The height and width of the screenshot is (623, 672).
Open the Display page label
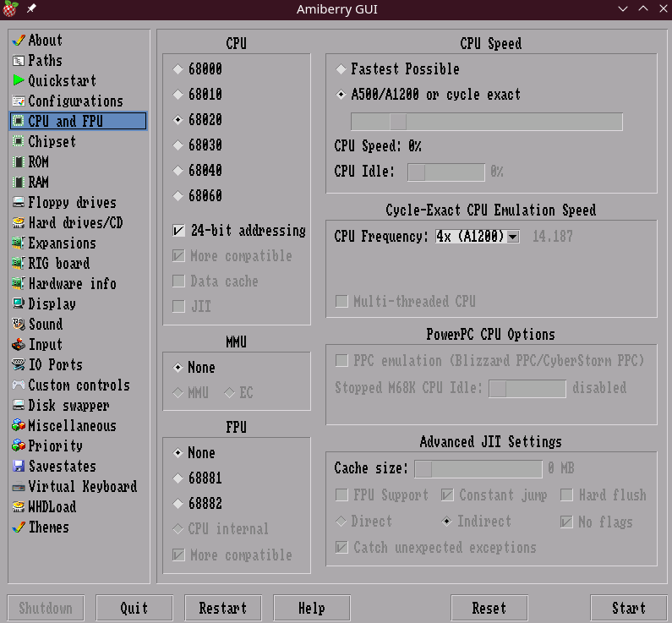(x=52, y=303)
